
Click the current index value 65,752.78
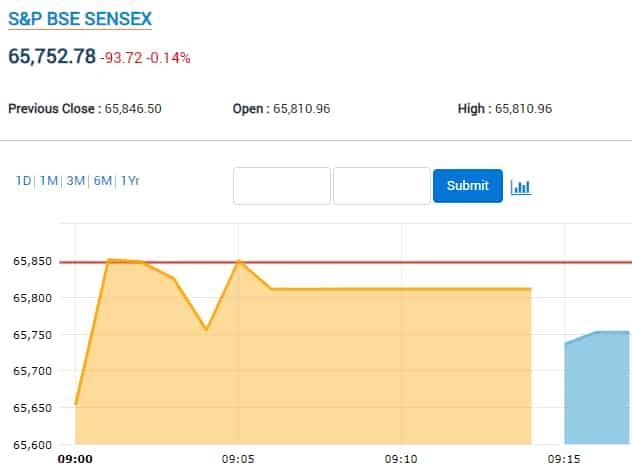click(x=52, y=56)
